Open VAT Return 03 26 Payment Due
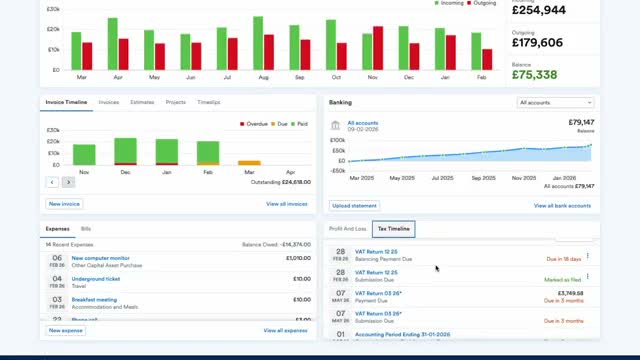The height and width of the screenshot is (360, 640). click(x=378, y=293)
